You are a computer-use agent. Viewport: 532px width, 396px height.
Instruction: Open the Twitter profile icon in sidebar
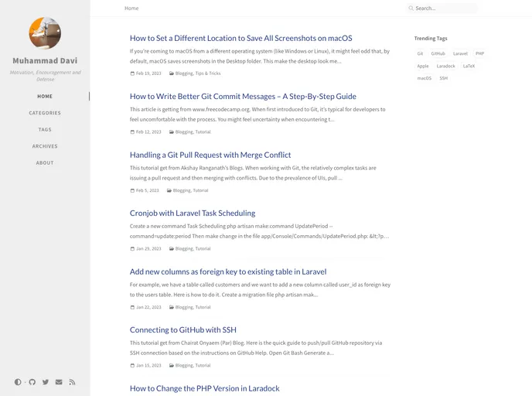(46, 382)
